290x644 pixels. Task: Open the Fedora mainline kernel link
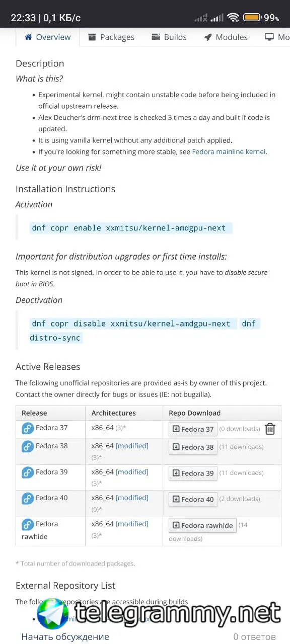point(229,151)
